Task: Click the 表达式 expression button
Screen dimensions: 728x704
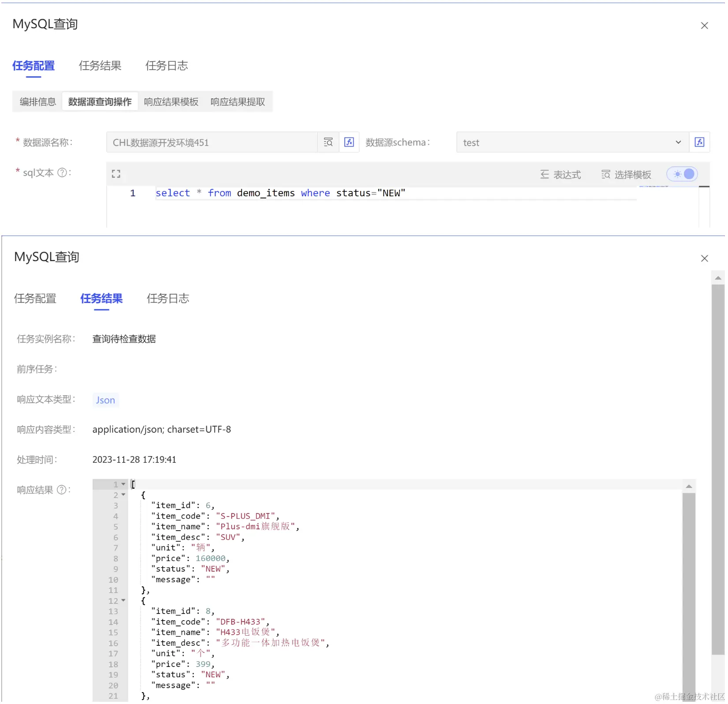Action: [x=560, y=175]
